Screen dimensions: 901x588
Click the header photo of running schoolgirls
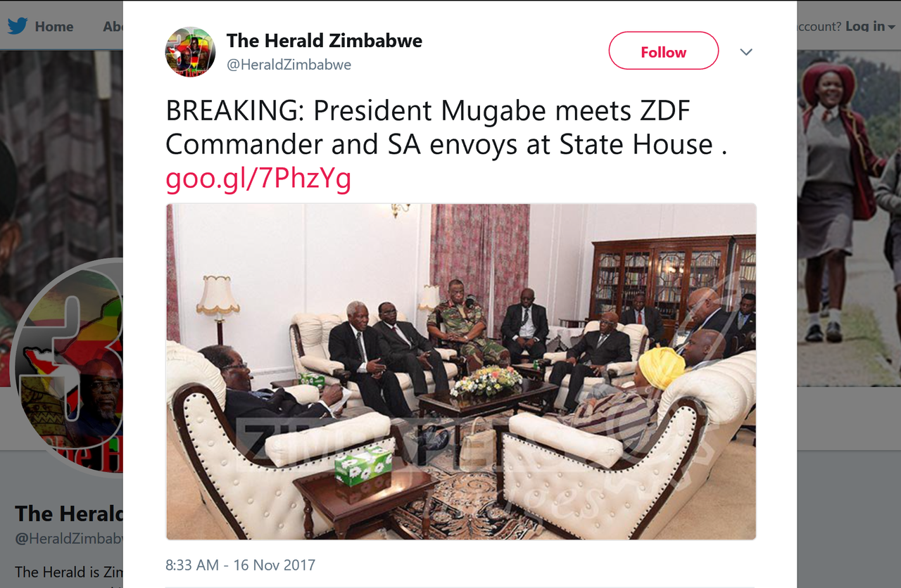pyautogui.click(x=849, y=211)
